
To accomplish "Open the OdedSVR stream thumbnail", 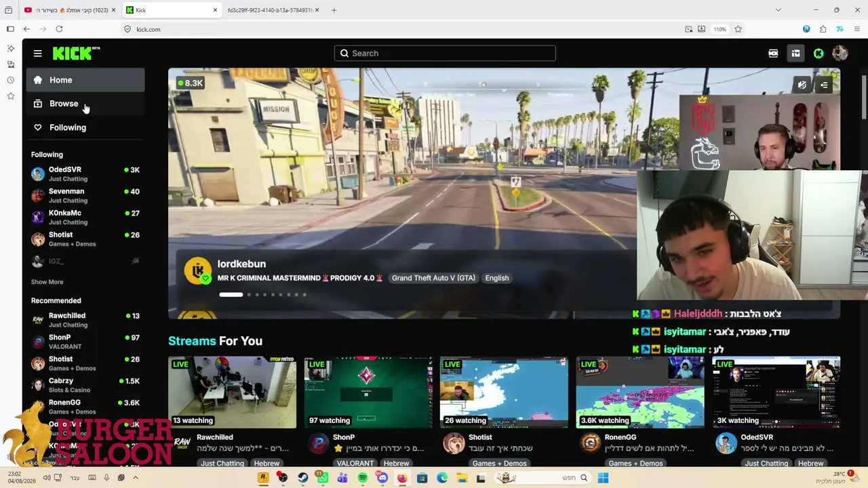I will [776, 392].
